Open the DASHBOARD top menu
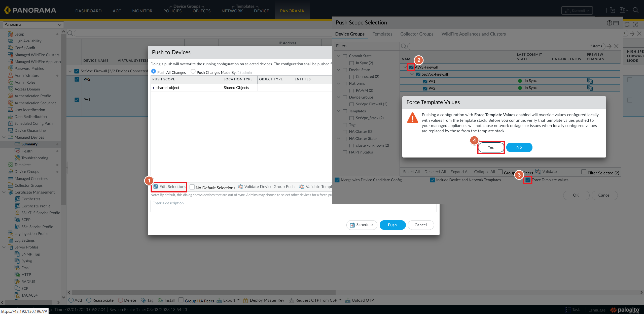 pyautogui.click(x=88, y=11)
